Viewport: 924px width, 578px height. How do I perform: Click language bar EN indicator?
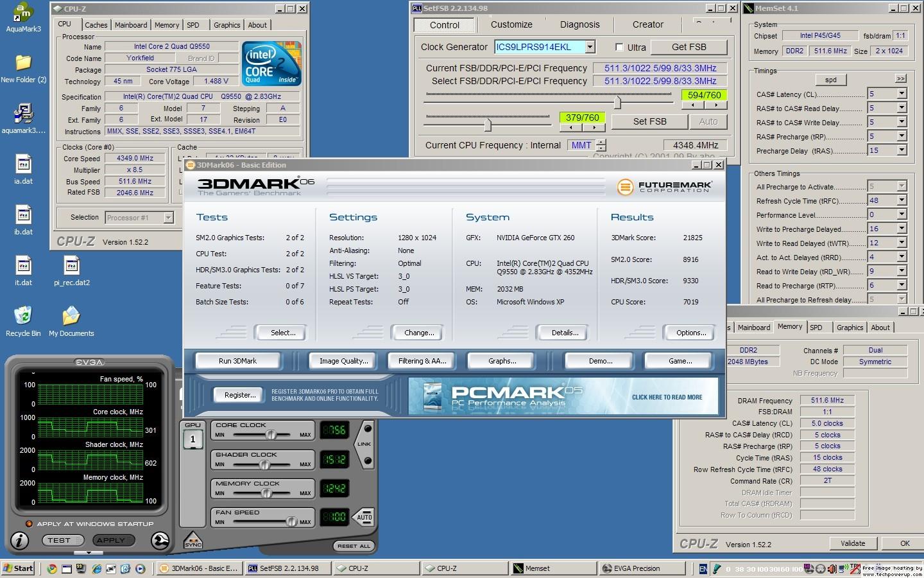[x=703, y=569]
